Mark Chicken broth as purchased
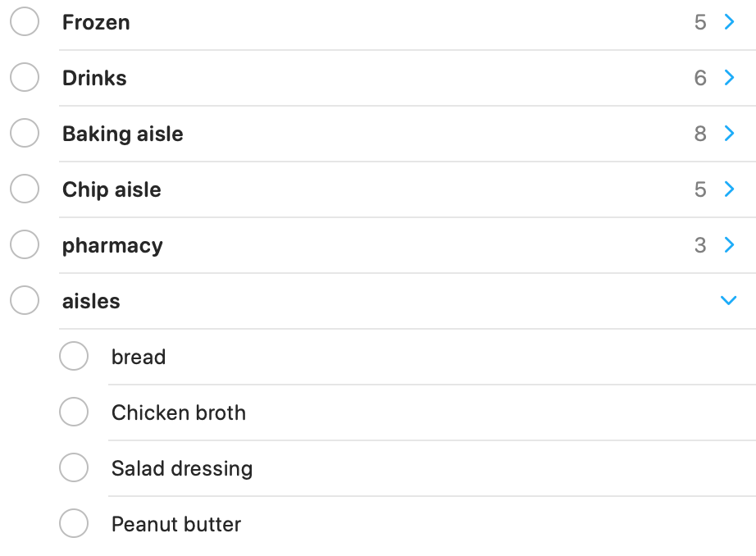This screenshot has height=556, width=756. (x=74, y=412)
